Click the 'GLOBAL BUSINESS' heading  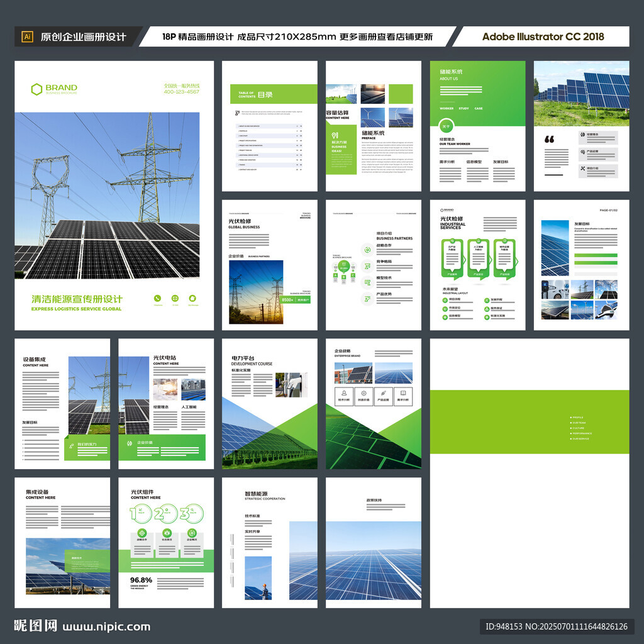click(244, 227)
